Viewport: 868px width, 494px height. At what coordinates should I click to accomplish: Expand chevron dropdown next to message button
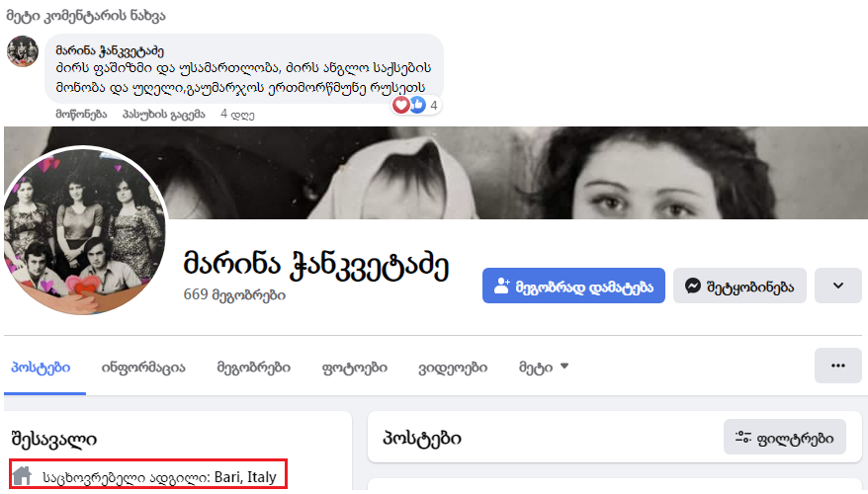pyautogui.click(x=838, y=286)
